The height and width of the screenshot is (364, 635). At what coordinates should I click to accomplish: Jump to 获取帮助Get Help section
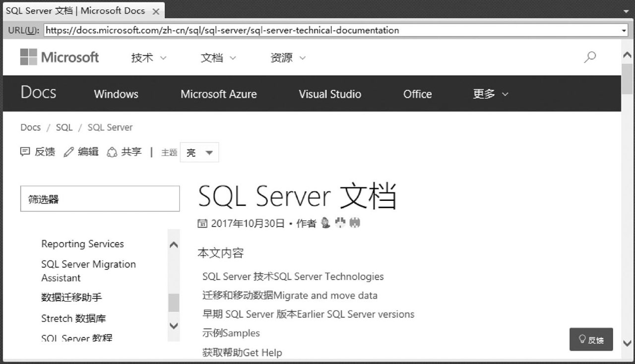tap(242, 353)
